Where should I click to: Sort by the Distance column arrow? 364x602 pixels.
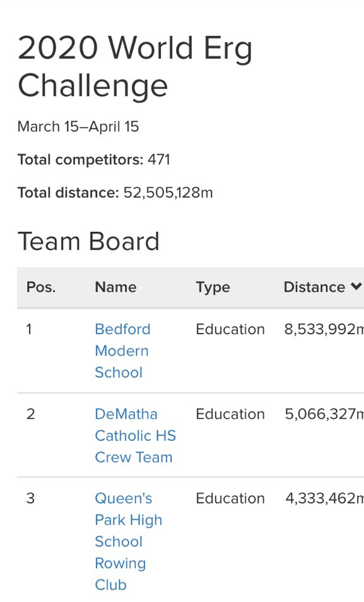point(356,286)
